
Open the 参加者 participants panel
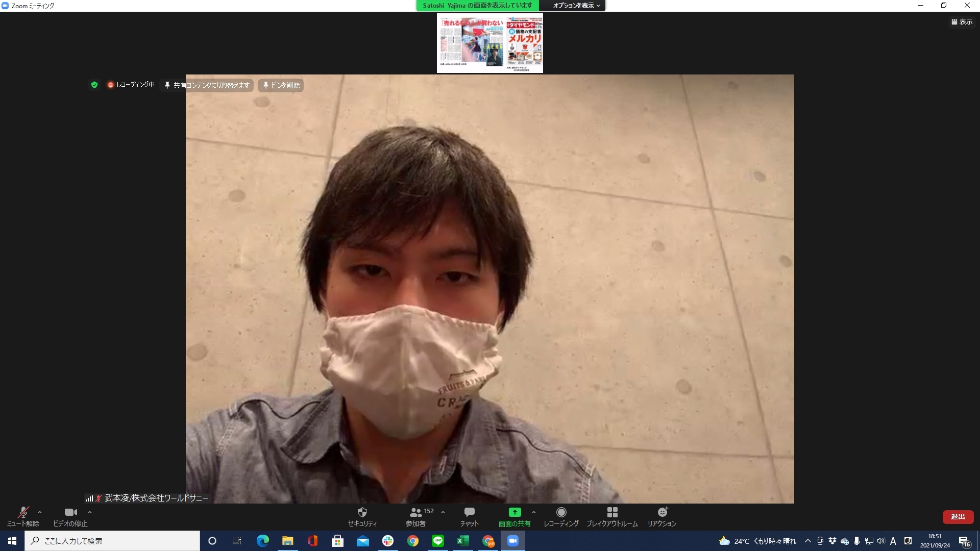click(416, 516)
